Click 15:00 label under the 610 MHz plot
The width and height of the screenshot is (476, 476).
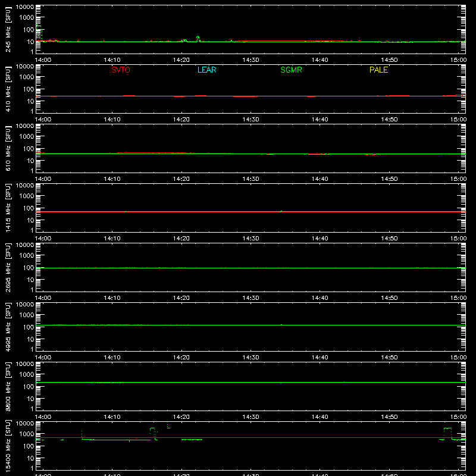[x=458, y=179]
